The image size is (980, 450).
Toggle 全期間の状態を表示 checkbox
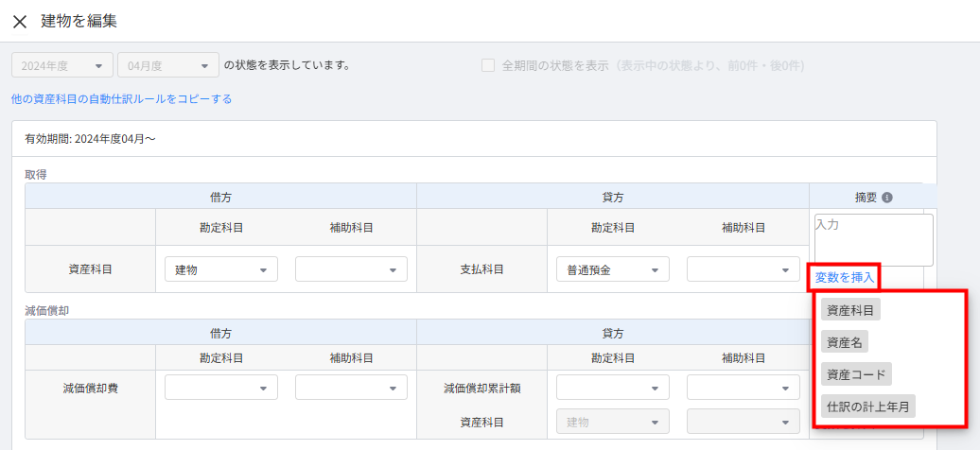tap(488, 66)
